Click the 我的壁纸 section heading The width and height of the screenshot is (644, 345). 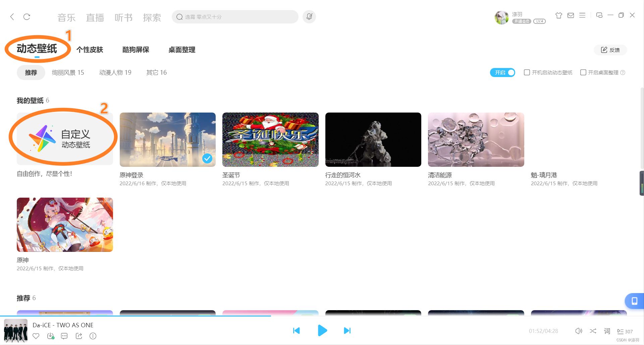30,100
